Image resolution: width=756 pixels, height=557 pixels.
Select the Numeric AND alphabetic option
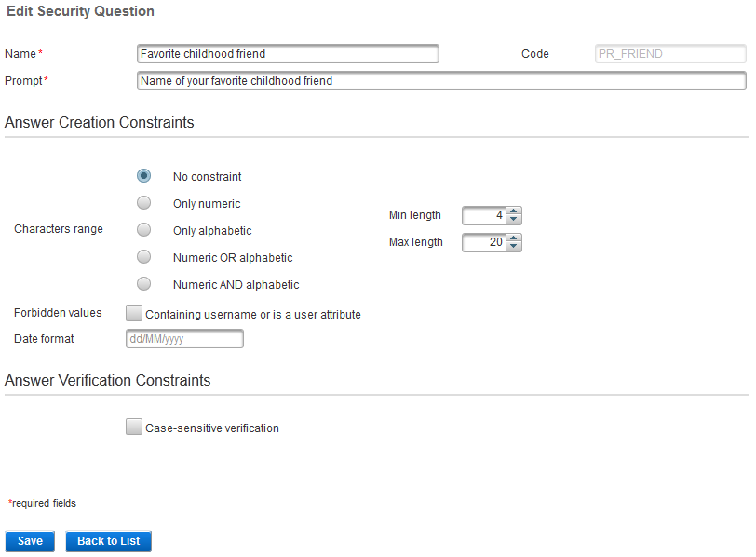click(143, 283)
